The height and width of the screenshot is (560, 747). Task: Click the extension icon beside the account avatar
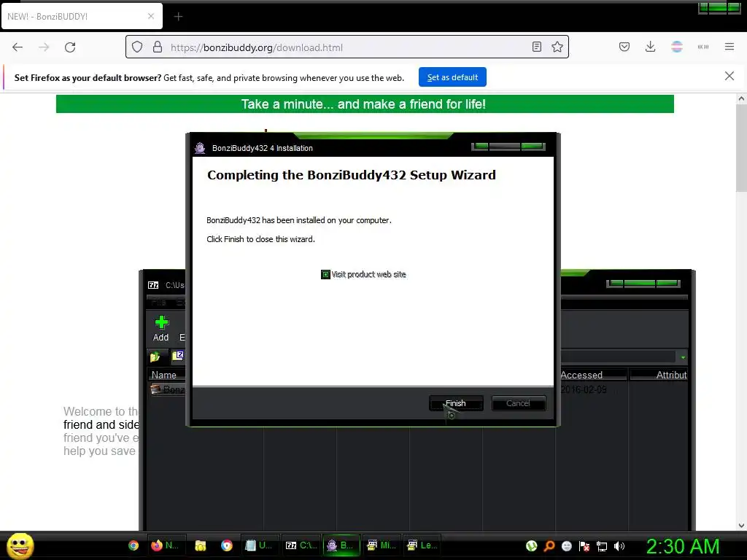point(703,47)
